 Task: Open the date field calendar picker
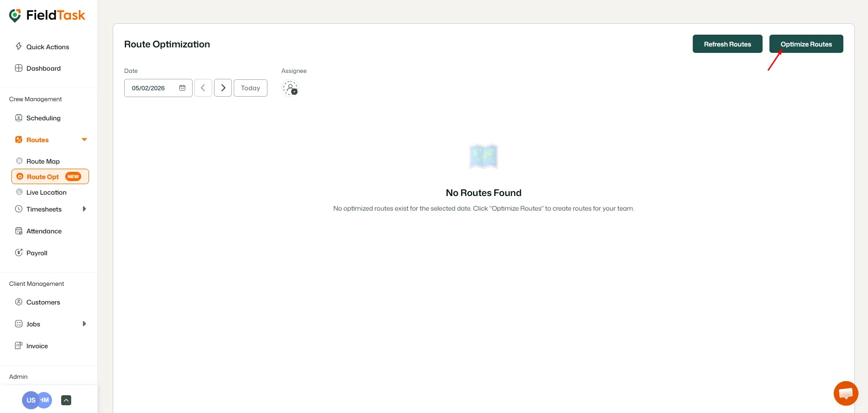182,88
